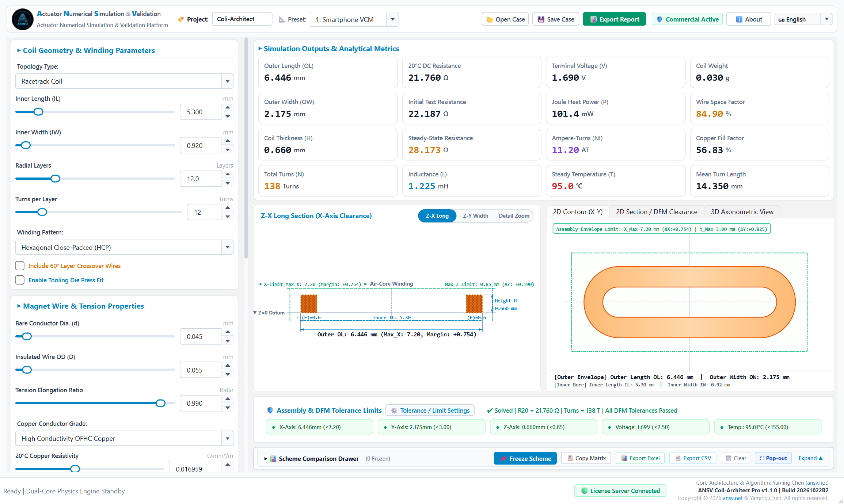844x504 pixels.
Task: Click the Expand link in drawer
Action: pyautogui.click(x=810, y=458)
